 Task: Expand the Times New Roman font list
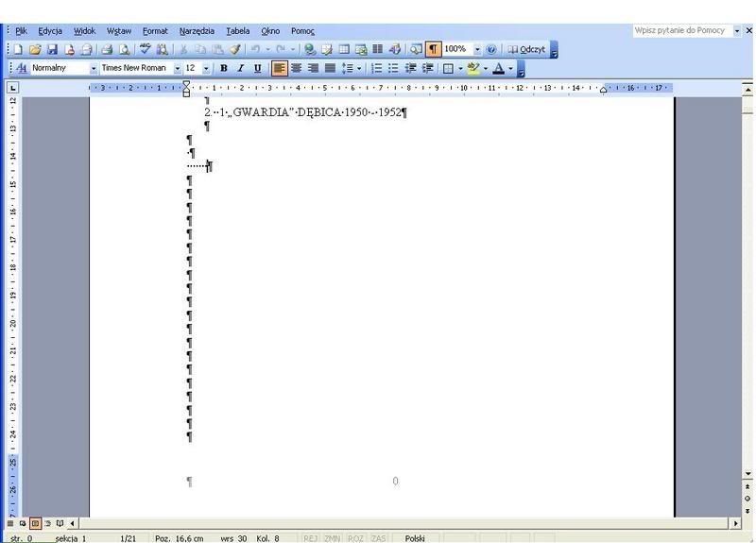tap(178, 68)
